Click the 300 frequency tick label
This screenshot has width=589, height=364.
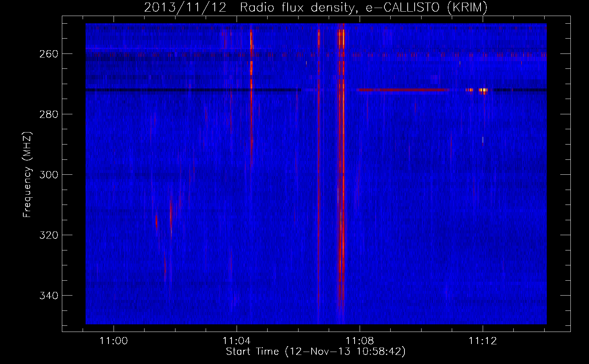pos(48,175)
